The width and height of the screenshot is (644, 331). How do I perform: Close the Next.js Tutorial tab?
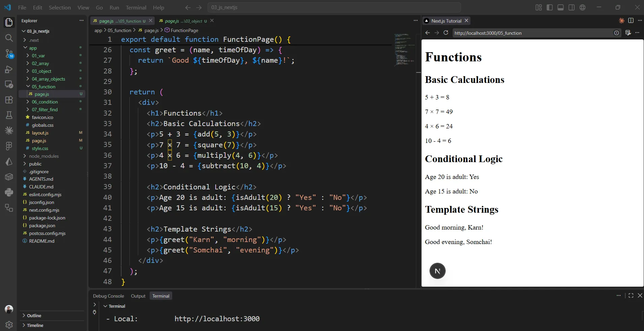pos(466,21)
